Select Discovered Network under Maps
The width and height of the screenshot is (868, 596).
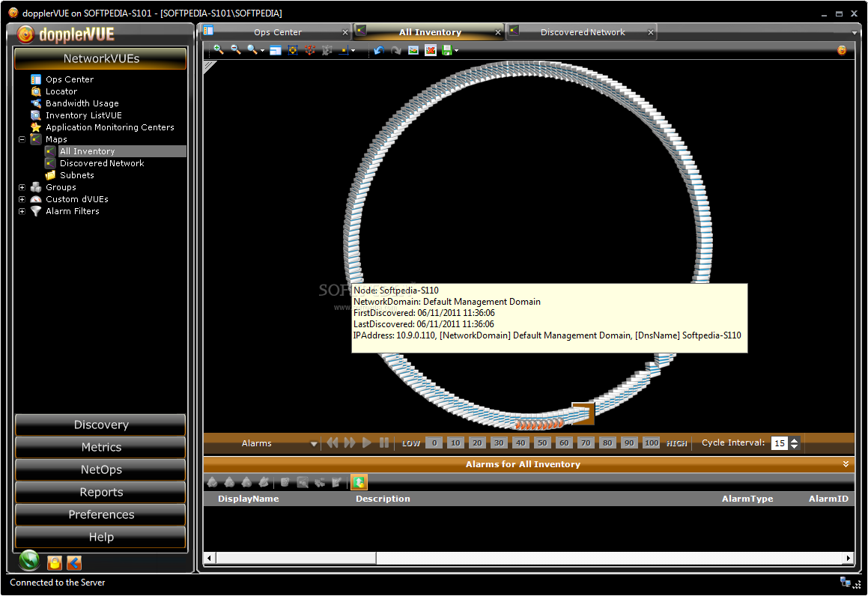[102, 163]
